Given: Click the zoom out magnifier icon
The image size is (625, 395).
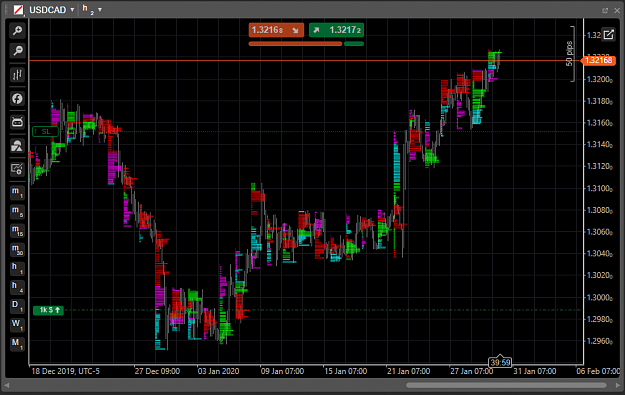Looking at the screenshot, I should pos(17,51).
